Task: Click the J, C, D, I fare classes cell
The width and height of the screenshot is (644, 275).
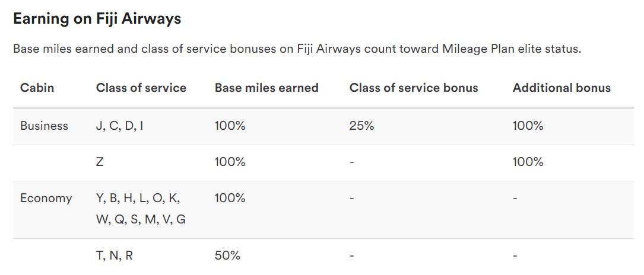Action: click(x=119, y=126)
